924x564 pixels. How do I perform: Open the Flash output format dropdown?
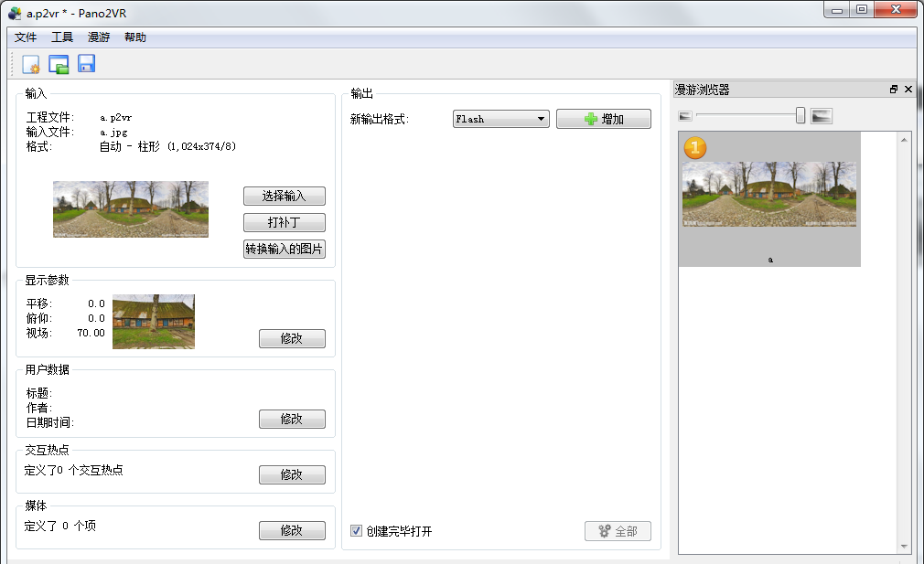pos(501,119)
